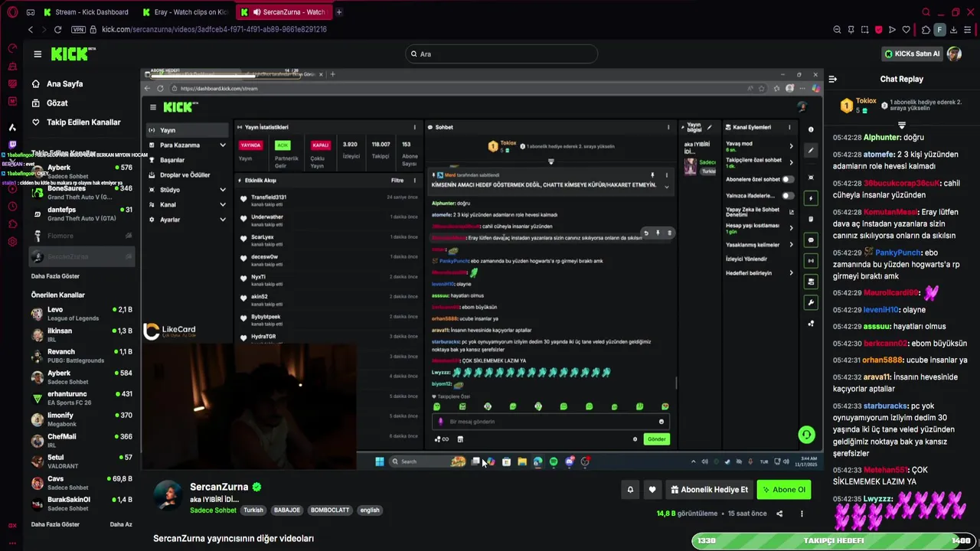The width and height of the screenshot is (980, 551).
Task: Expand Stüdyo in video's dashboard menu
Action: [x=223, y=190]
